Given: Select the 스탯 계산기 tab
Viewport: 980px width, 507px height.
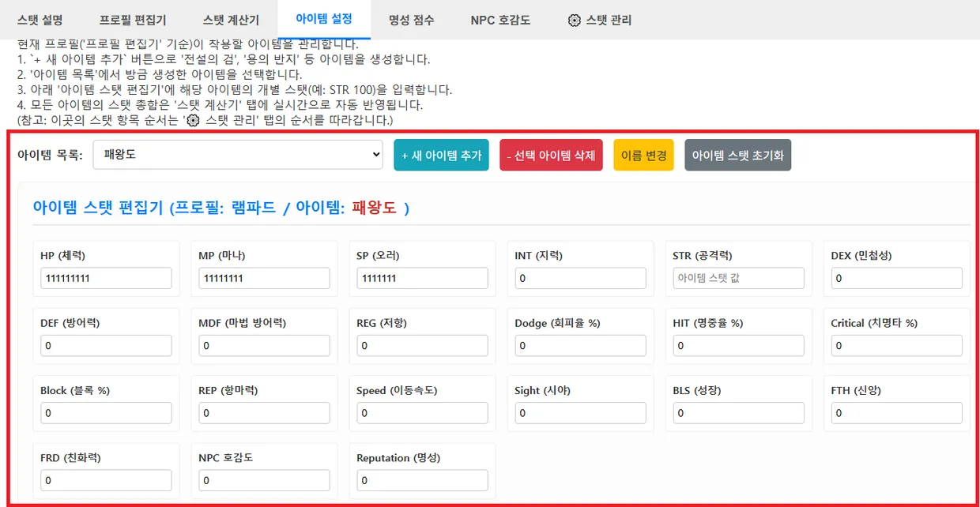Looking at the screenshot, I should pos(231,20).
